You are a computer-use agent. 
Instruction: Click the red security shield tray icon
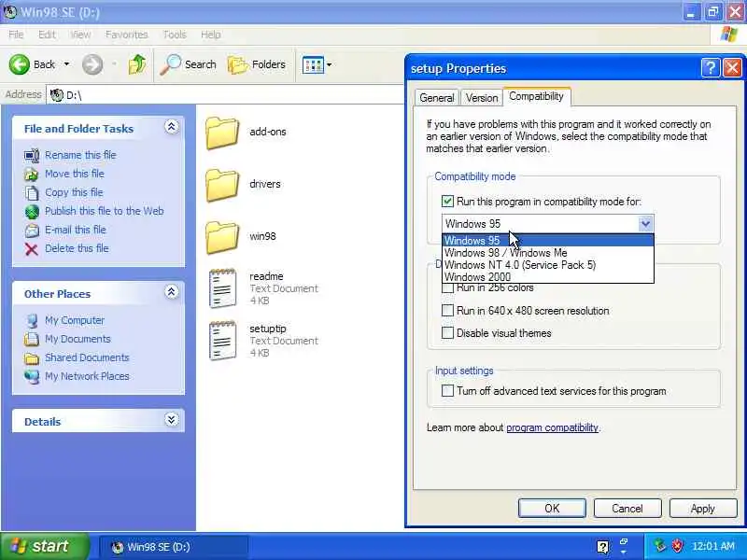click(x=677, y=546)
